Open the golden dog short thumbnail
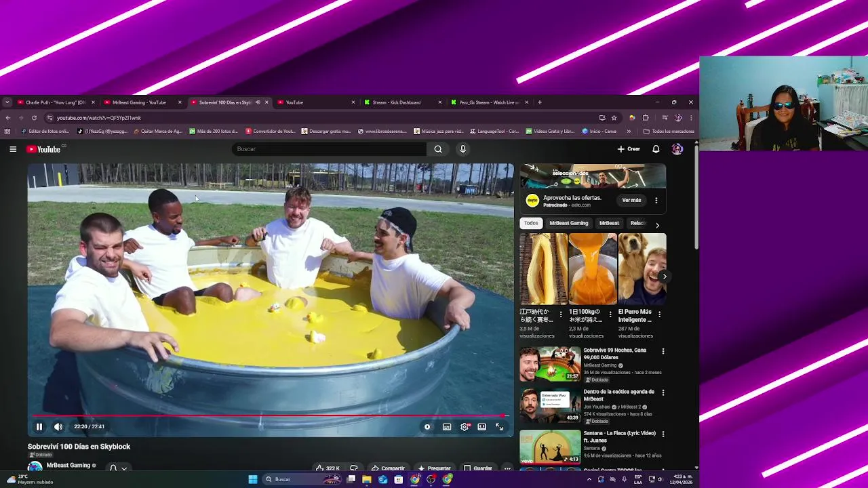 coord(642,269)
